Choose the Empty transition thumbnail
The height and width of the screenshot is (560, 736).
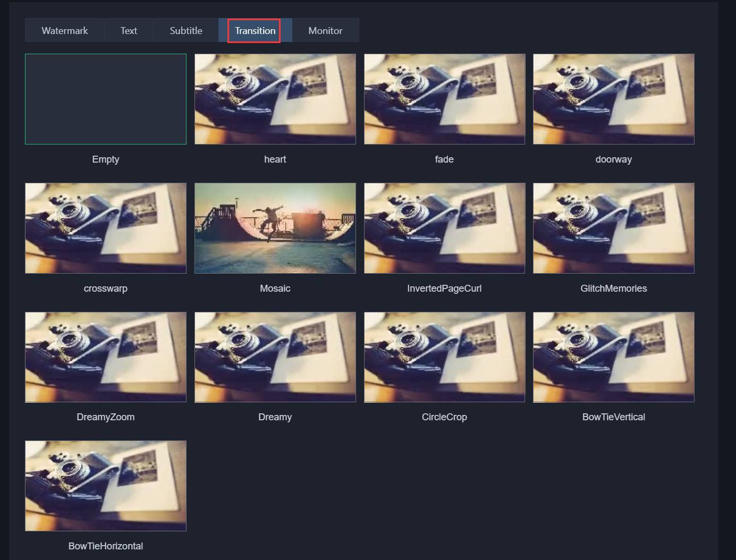[106, 99]
